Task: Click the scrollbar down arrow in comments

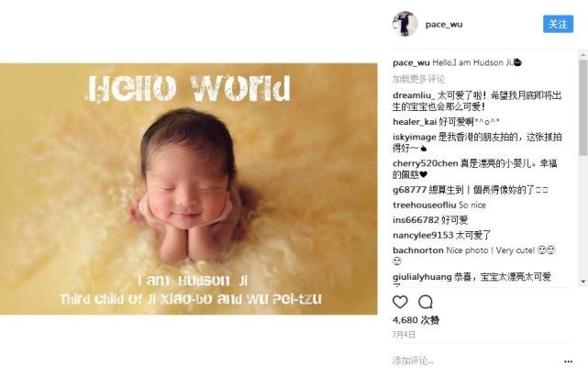Action: 583,282
